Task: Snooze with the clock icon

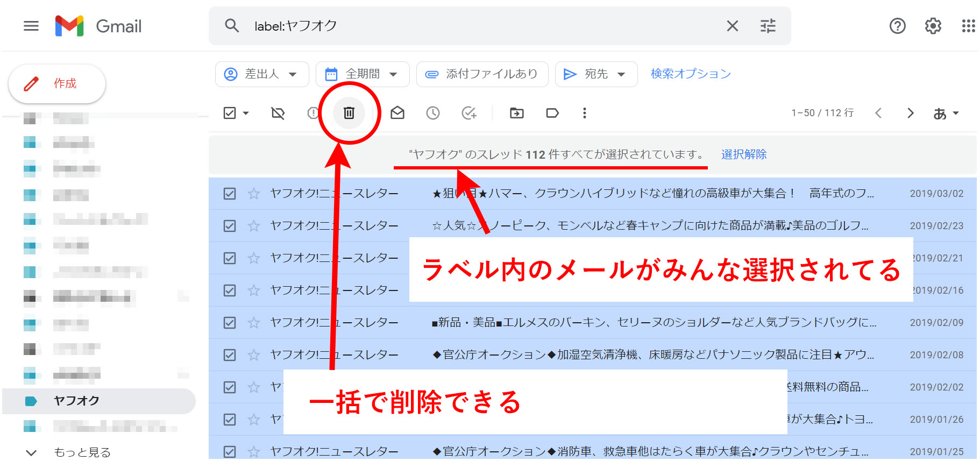Action: click(x=433, y=113)
